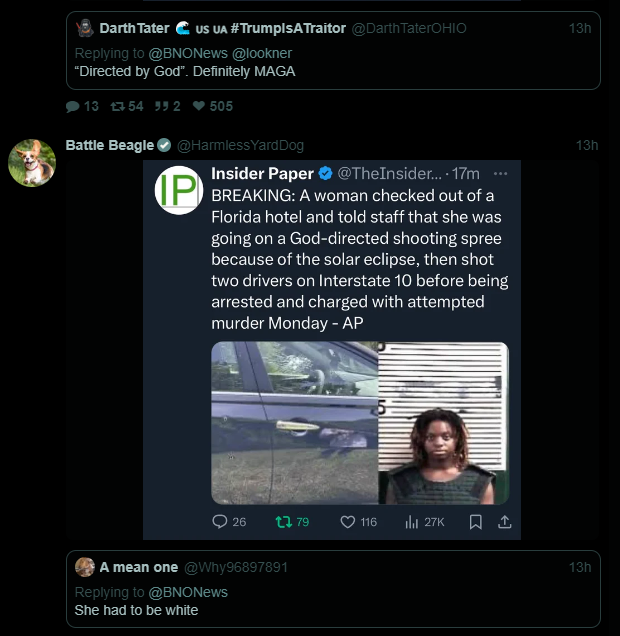Viewport: 620px width, 636px height.
Task: Click the embedded tweet's heart icon
Action: tap(348, 521)
